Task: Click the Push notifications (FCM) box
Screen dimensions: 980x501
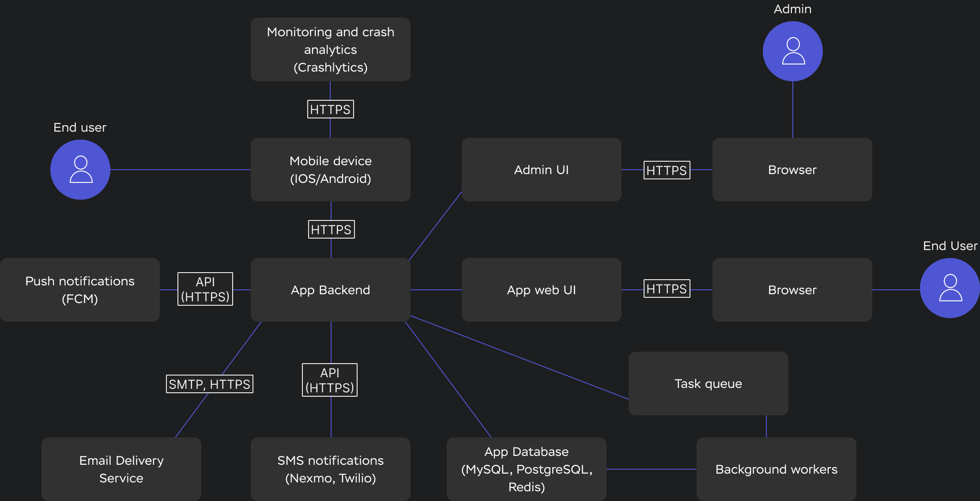Action: [80, 290]
